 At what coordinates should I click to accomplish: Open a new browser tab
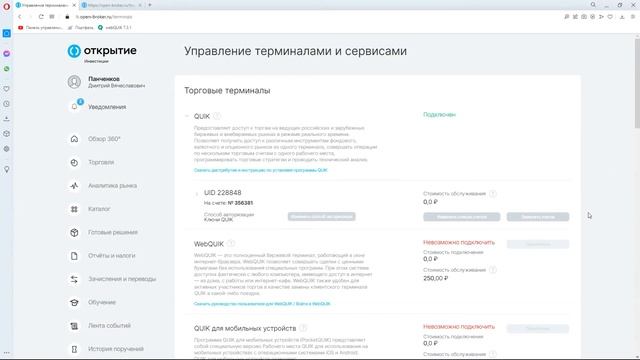click(x=150, y=5)
